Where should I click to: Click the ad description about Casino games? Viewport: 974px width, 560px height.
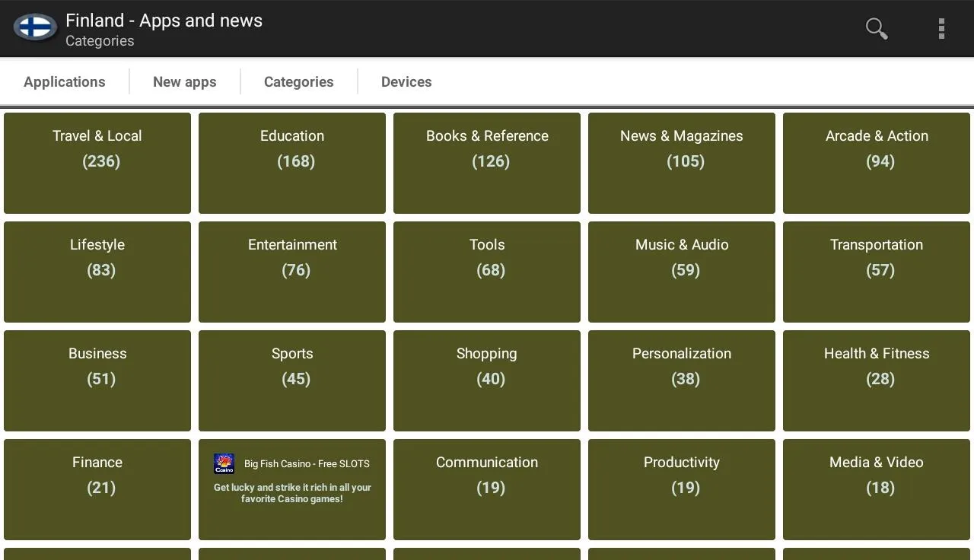(x=292, y=493)
